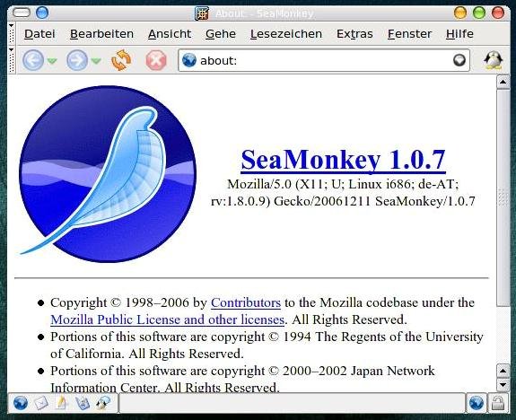Open the Mozilla Public License and other licenses link
This screenshot has height=420, width=516.
[x=168, y=319]
